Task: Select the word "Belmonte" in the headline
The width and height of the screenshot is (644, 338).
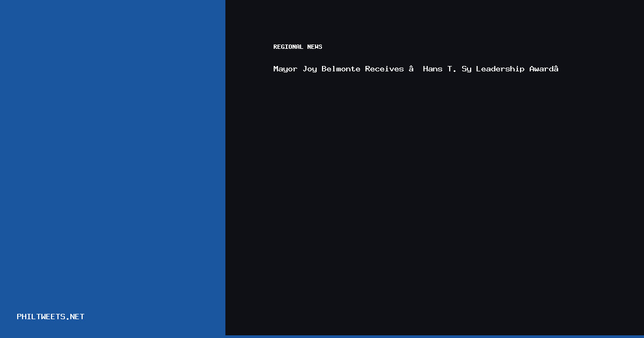Action: coord(341,69)
